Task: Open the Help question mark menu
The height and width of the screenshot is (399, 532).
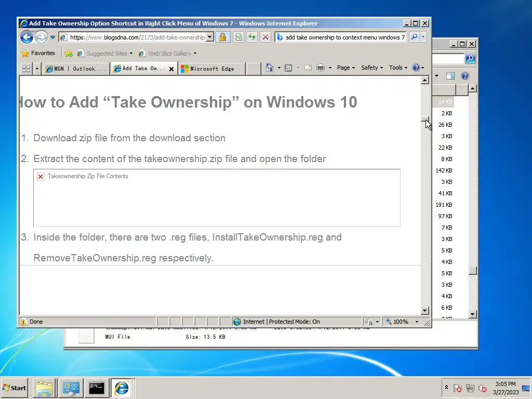Action: pos(418,68)
